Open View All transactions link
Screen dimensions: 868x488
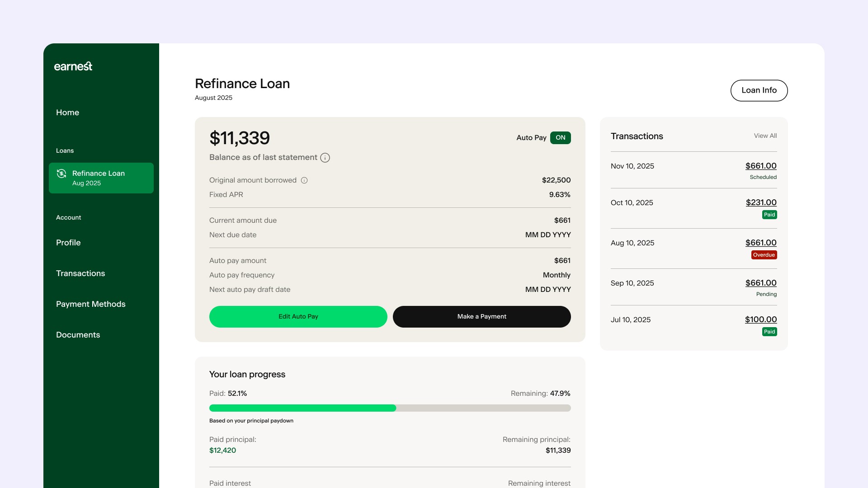coord(765,136)
